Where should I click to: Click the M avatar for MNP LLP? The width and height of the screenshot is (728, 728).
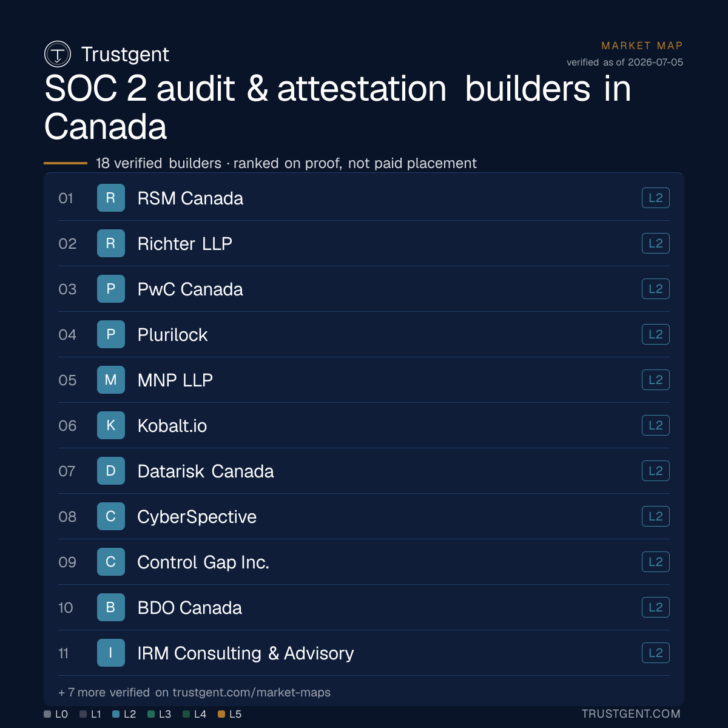[x=111, y=380]
